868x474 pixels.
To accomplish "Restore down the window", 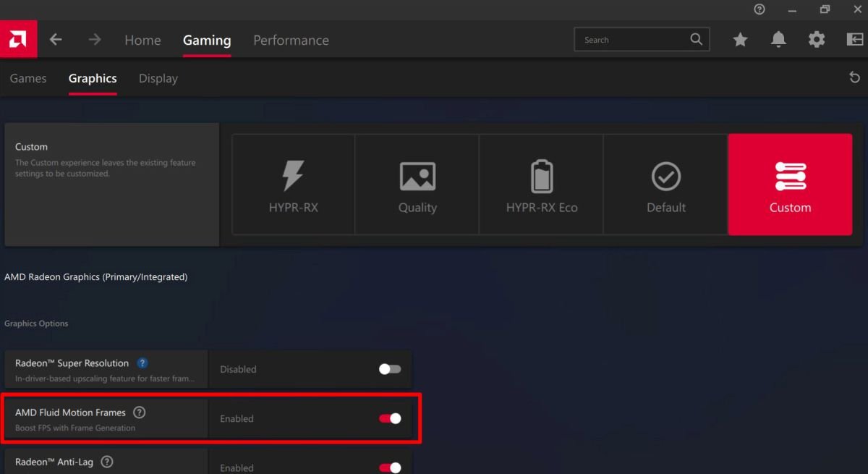I will coord(825,9).
